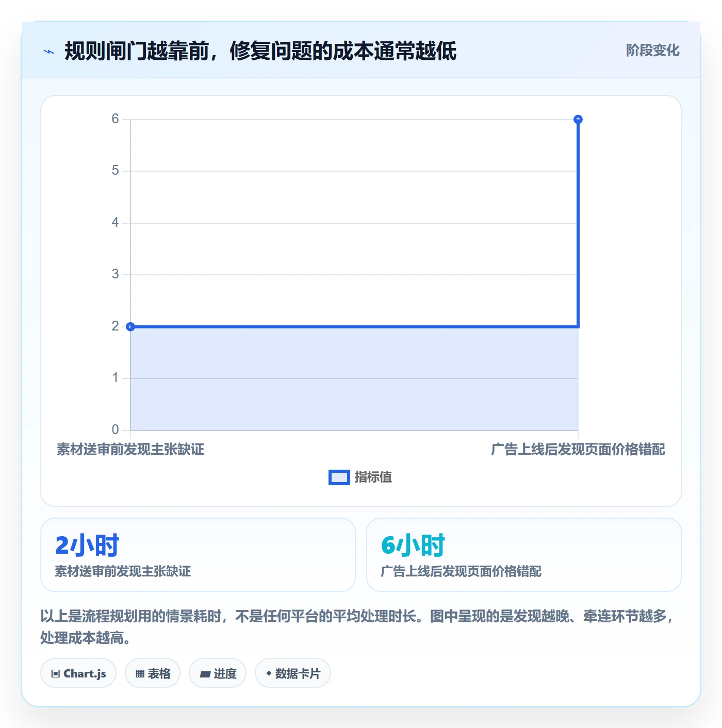Open the 2小时 stat card

point(198,555)
